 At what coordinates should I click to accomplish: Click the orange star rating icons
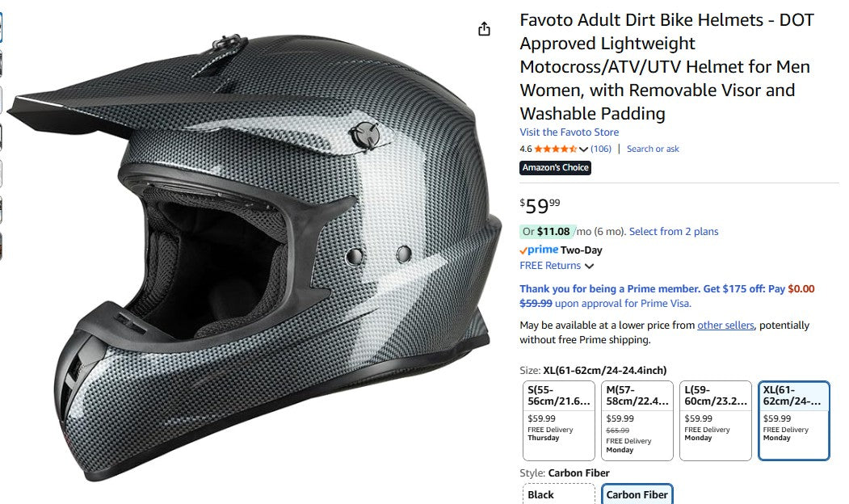[557, 149]
